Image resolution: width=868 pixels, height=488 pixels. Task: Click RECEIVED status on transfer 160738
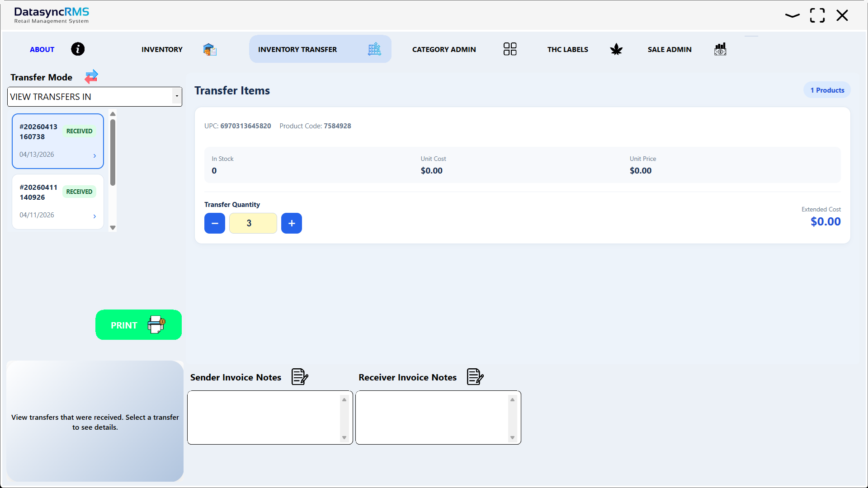(x=79, y=131)
